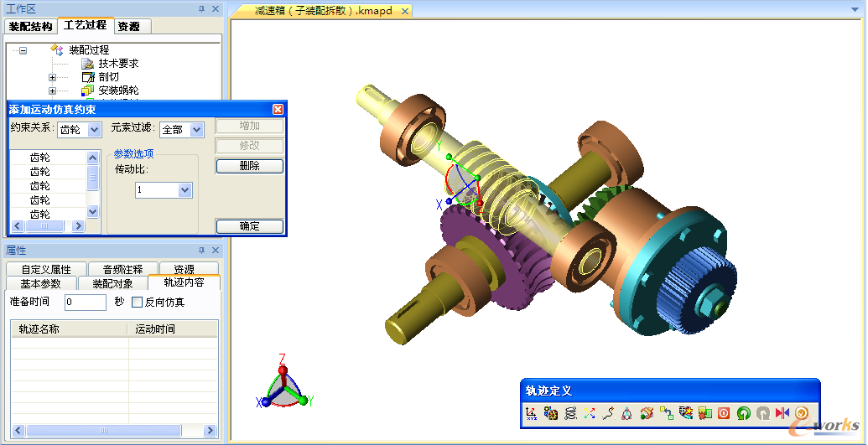Image resolution: width=868 pixels, height=445 pixels.
Task: Click the green circular rotate arrow icon
Action: 743,413
